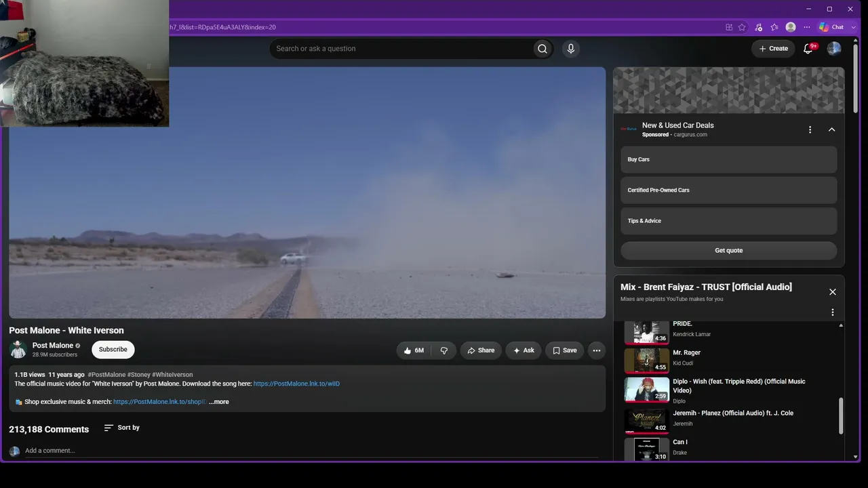868x488 pixels.
Task: Click the search magnifier button
Action: click(542, 49)
